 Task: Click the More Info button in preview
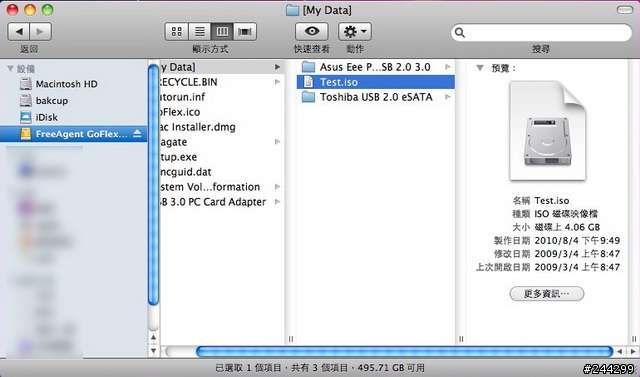[x=547, y=293]
